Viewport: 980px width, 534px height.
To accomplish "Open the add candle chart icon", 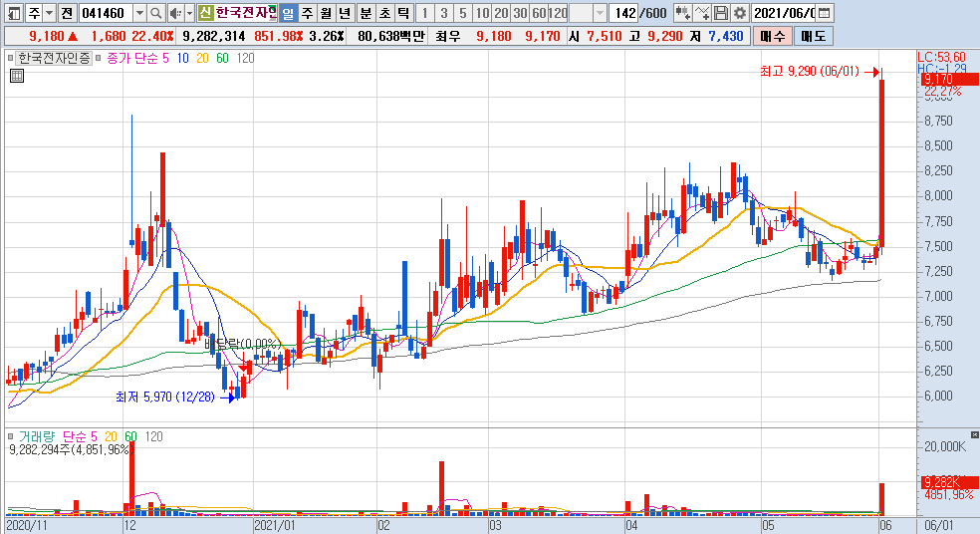I will click(x=682, y=13).
